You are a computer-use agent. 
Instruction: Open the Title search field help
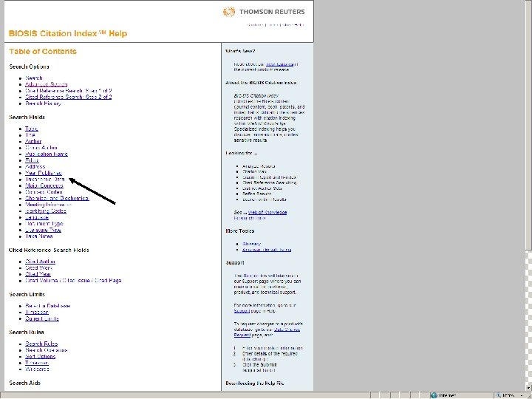[x=30, y=135]
